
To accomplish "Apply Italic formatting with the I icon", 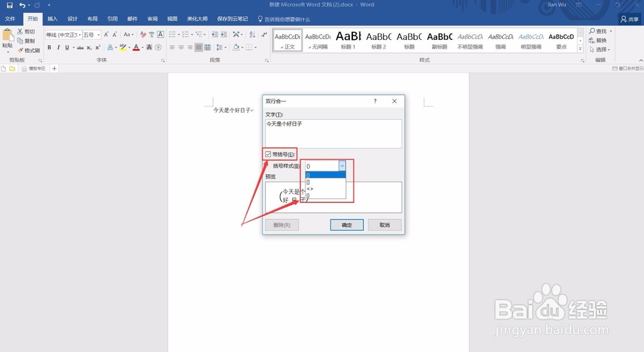I will 59,47.
